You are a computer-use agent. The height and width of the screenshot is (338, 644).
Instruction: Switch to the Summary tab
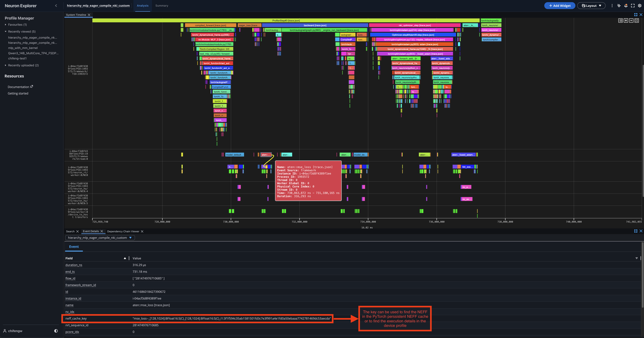pyautogui.click(x=162, y=6)
